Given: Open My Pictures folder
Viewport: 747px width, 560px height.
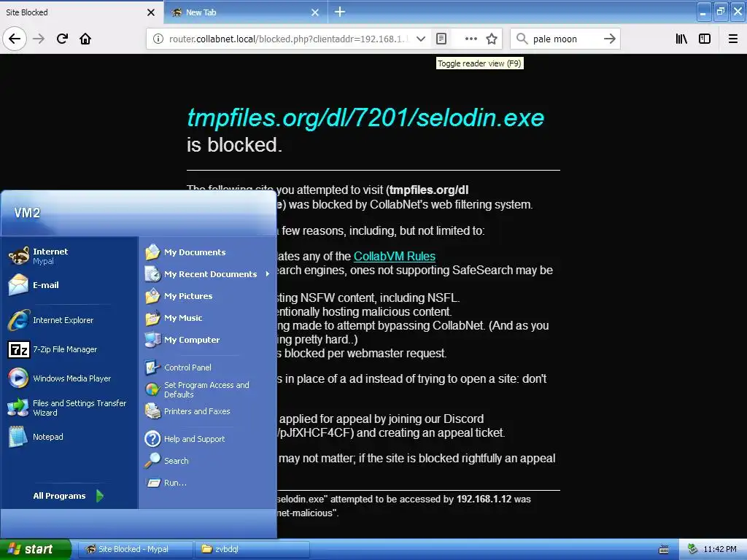Looking at the screenshot, I should click(208, 296).
